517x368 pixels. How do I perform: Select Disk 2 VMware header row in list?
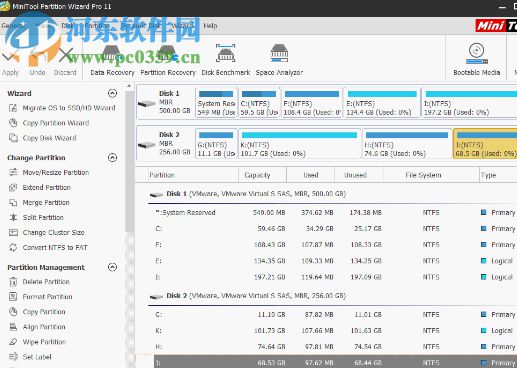(333, 296)
